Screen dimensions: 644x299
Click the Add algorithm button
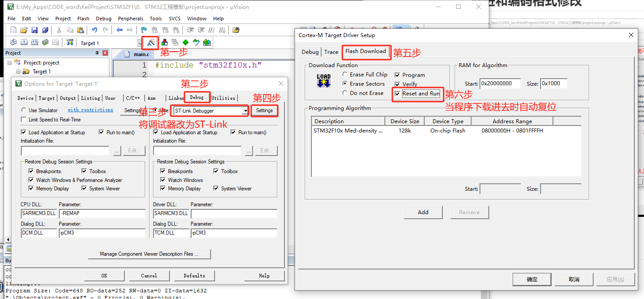pyautogui.click(x=423, y=212)
